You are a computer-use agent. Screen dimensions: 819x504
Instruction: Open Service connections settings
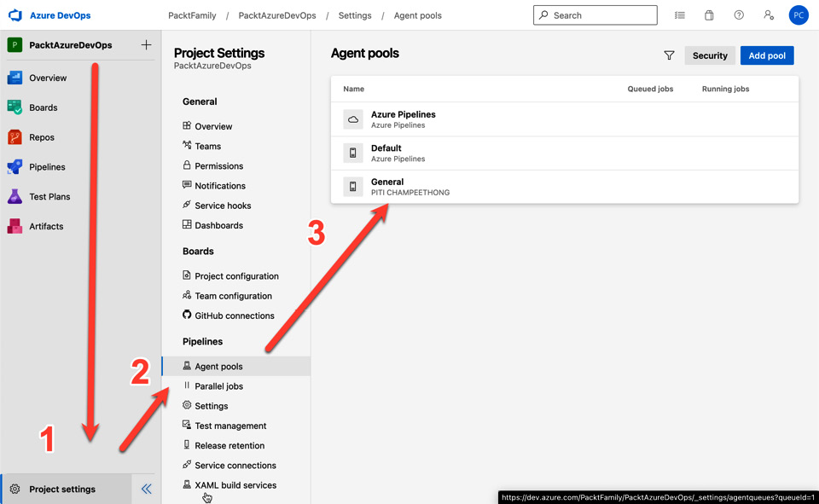236,466
